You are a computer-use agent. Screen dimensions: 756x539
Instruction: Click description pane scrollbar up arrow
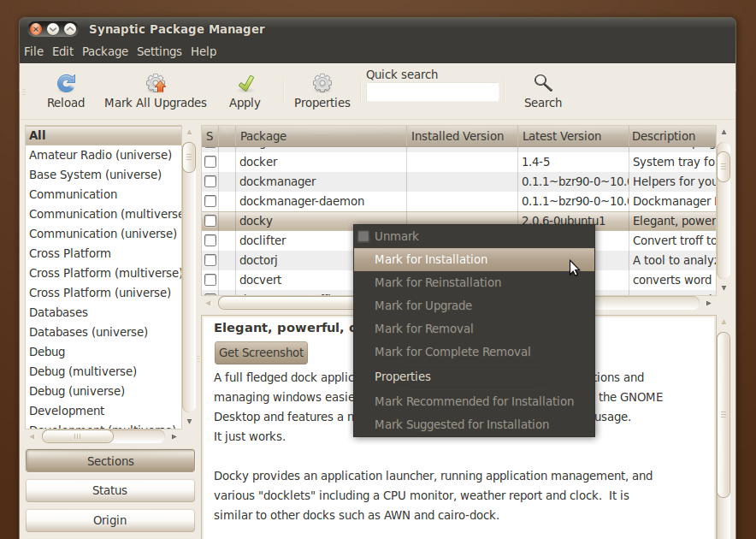click(724, 322)
